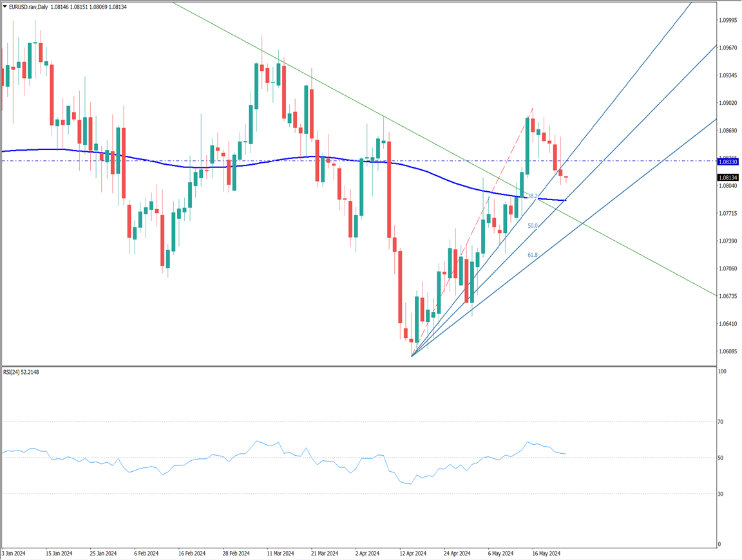
Task: Click the divider between price chart and RSI
Action: (358, 366)
